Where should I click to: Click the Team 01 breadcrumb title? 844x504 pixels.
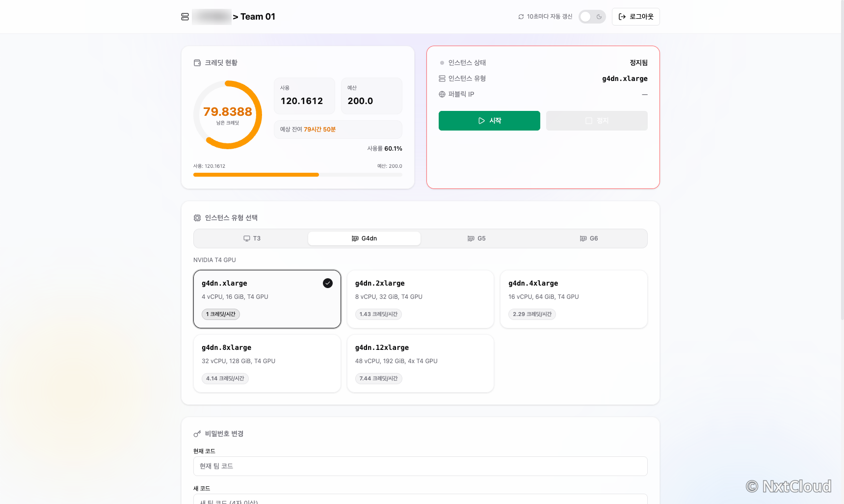[x=258, y=17]
